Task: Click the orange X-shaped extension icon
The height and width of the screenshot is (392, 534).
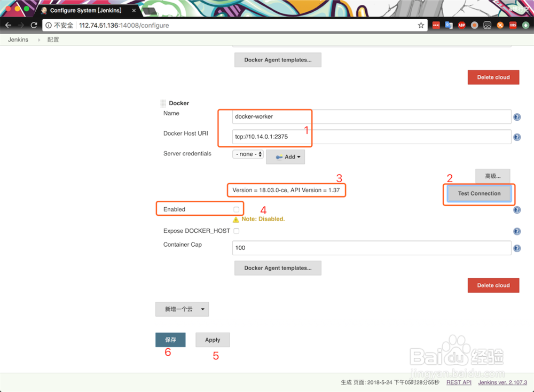Action: tap(500, 25)
